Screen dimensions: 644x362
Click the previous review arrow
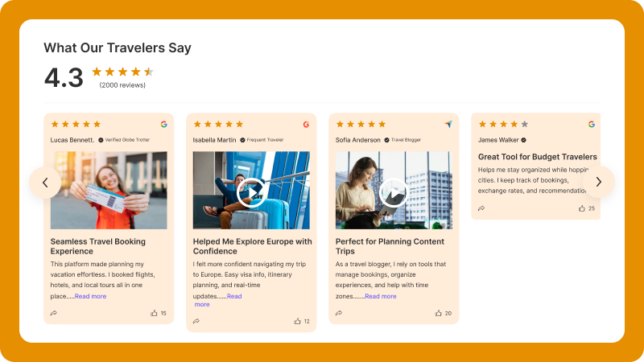click(x=45, y=183)
